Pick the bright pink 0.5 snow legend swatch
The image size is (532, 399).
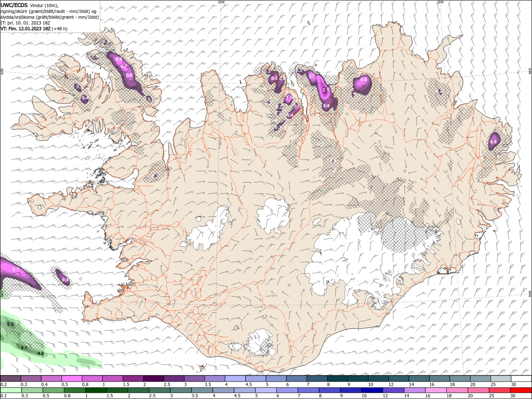point(71,379)
